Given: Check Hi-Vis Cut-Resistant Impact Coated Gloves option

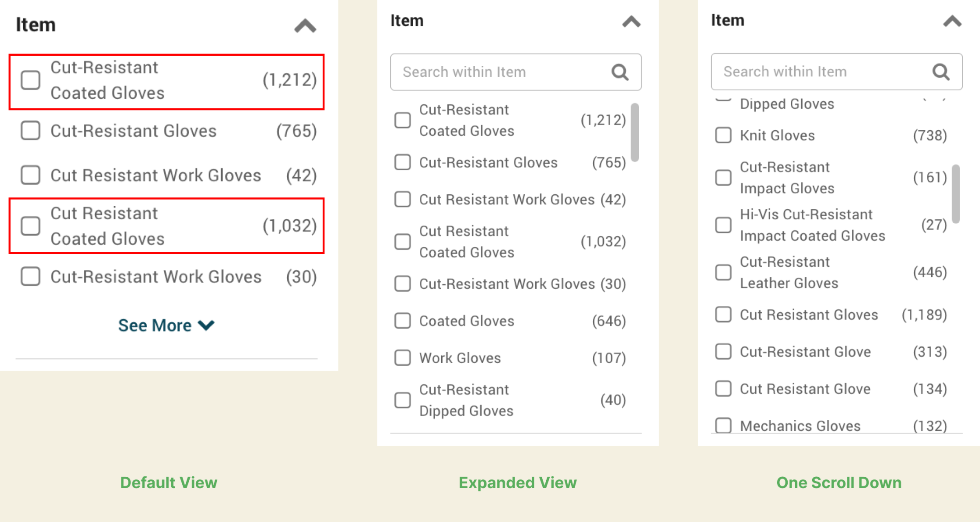Looking at the screenshot, I should (x=723, y=225).
